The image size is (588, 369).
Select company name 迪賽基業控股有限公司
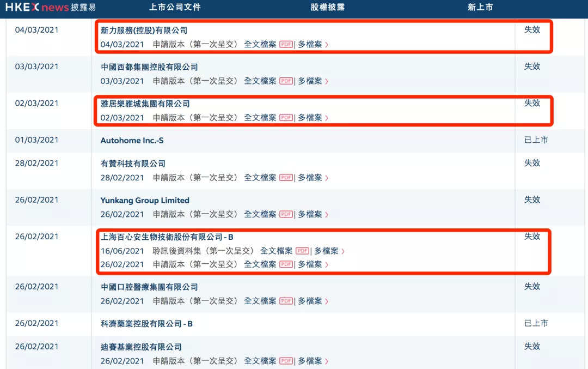(x=141, y=347)
